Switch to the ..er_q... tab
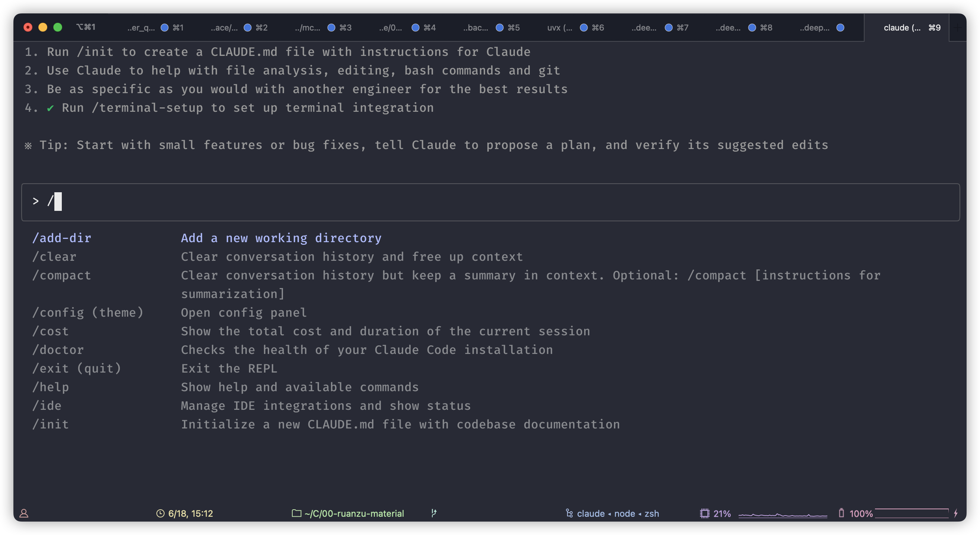980x535 pixels. (141, 28)
